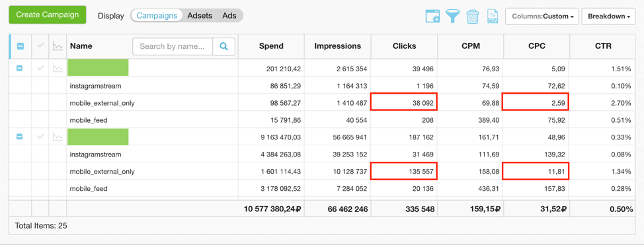Click the Create Campaign button

[47, 15]
